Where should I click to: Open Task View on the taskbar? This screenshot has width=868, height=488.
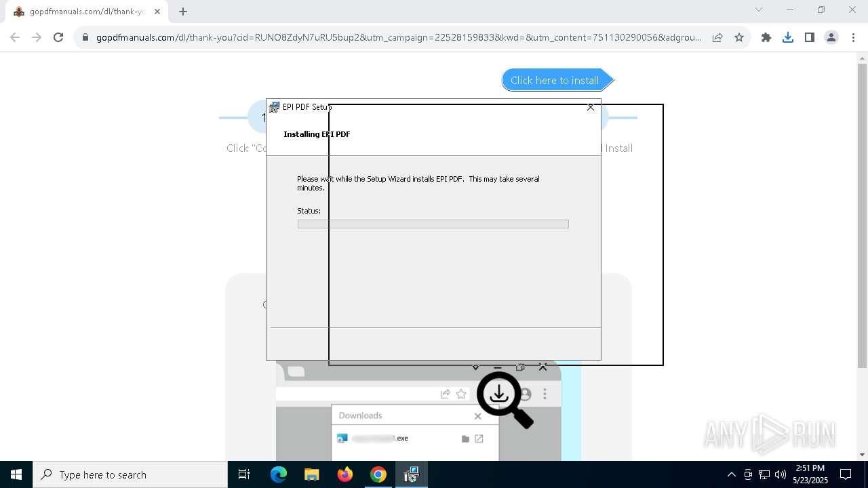coord(244,474)
